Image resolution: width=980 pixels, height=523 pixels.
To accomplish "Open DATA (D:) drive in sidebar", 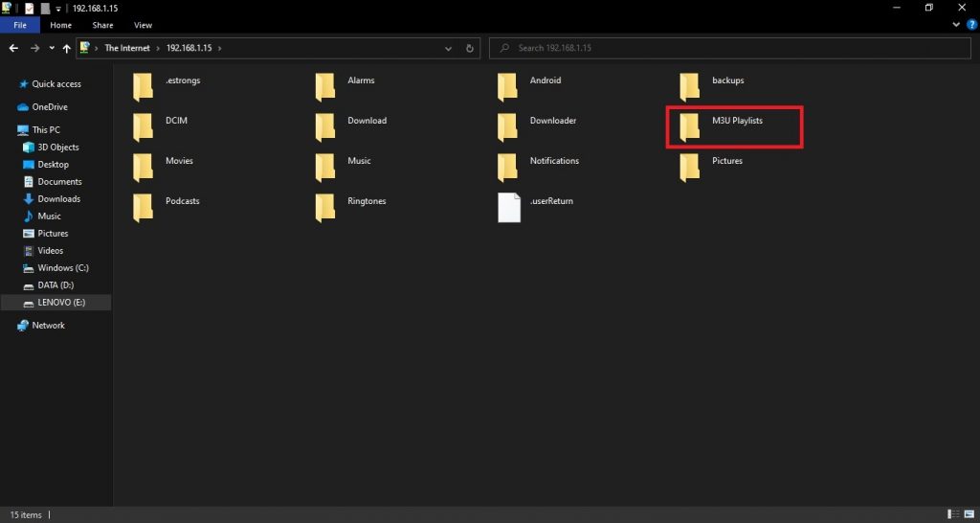I will (x=56, y=285).
